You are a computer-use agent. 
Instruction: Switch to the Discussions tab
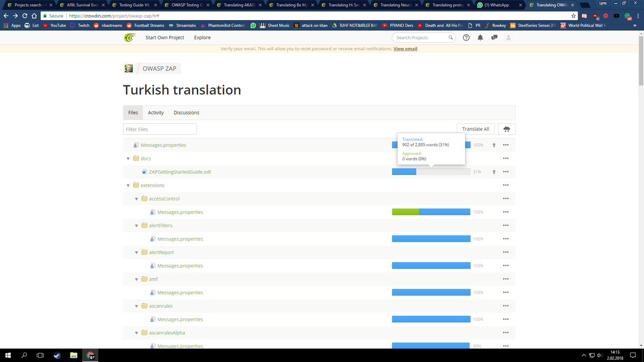click(x=187, y=113)
